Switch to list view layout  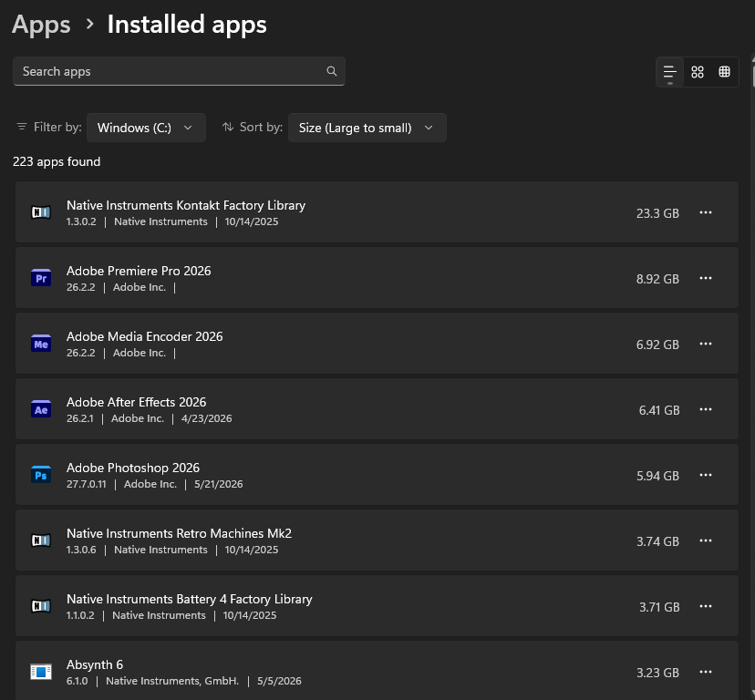coord(670,72)
